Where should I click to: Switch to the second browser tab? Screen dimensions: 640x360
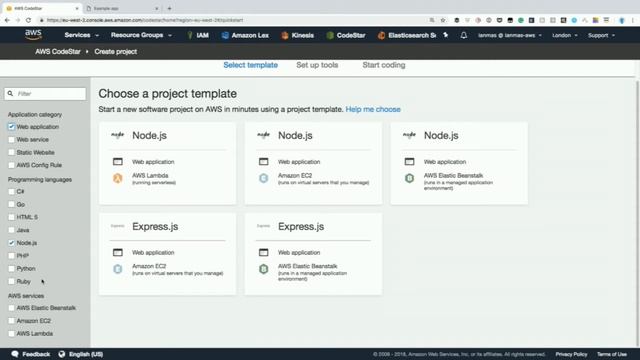click(122, 8)
